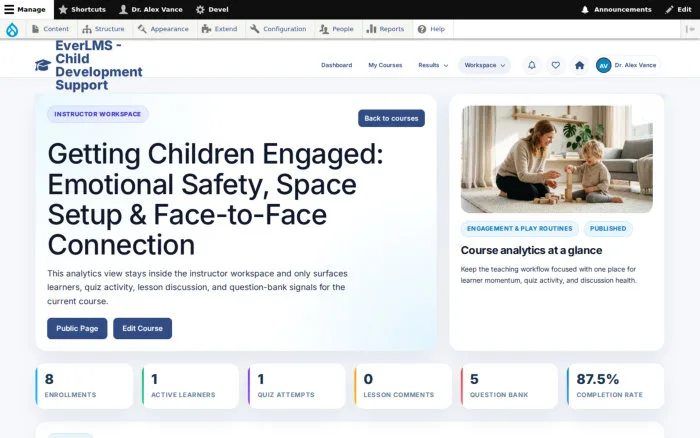Click the Question Bank stat card
This screenshot has width=700, height=438.
(x=509, y=386)
